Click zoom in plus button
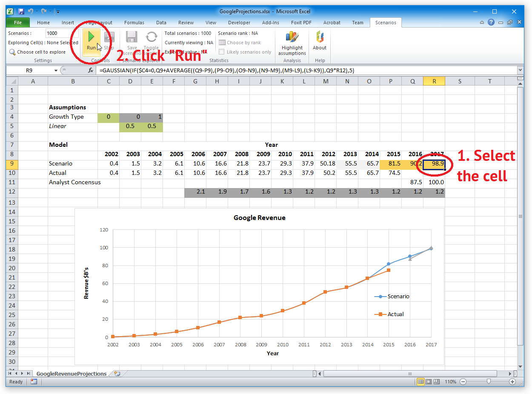This screenshot has height=394, width=532. point(512,382)
